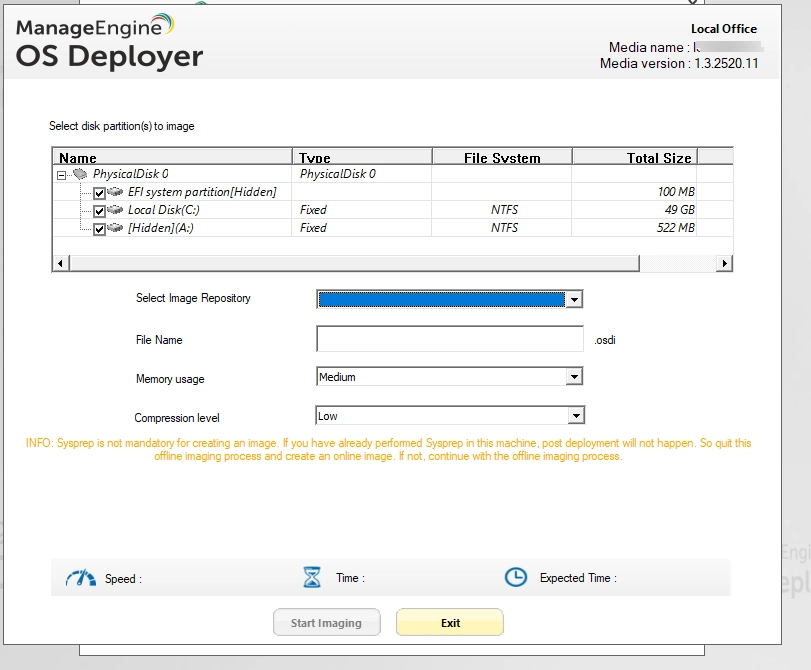Click the Local Office heading text
The height and width of the screenshot is (670, 811).
[724, 28]
